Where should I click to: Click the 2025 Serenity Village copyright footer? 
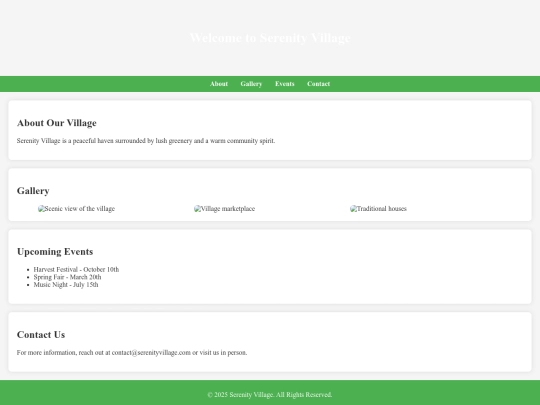pos(270,394)
